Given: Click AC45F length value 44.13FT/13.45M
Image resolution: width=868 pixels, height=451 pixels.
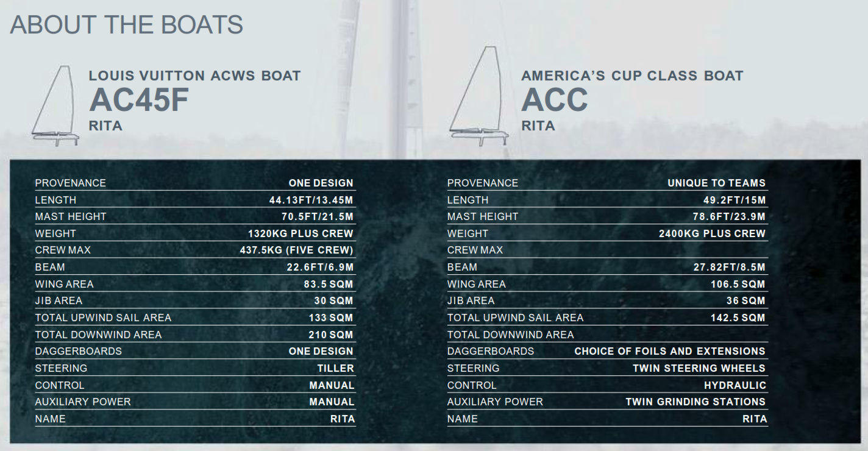Looking at the screenshot, I should coord(311,200).
